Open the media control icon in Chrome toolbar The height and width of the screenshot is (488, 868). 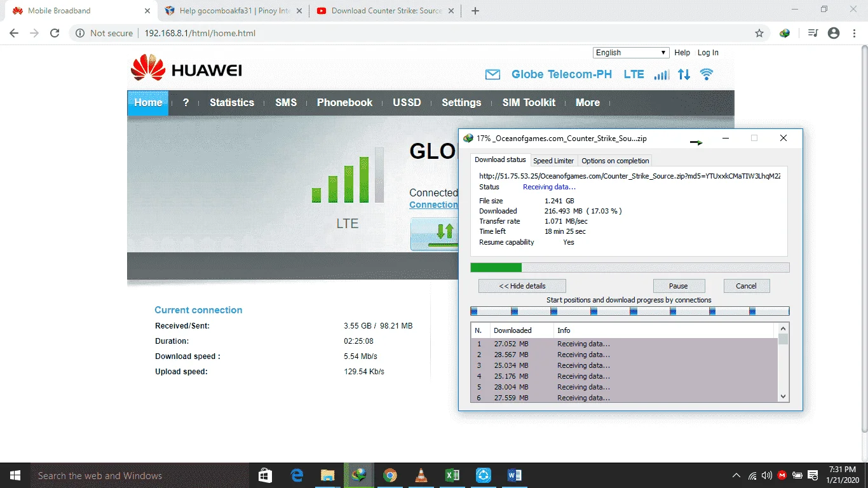coord(813,33)
